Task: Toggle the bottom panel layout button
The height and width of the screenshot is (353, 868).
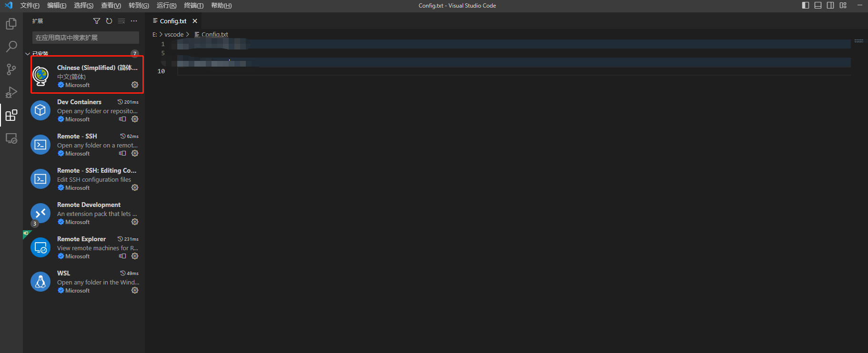Action: coord(818,5)
